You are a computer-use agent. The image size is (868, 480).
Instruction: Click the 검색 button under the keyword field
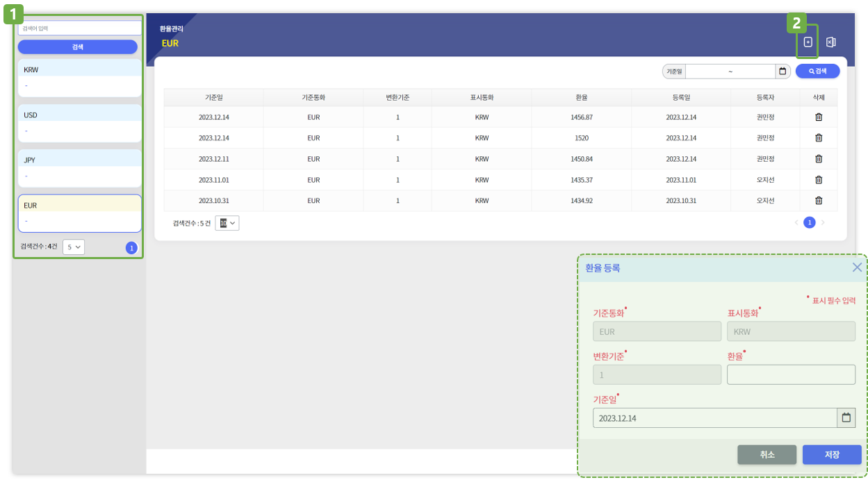[x=78, y=47]
